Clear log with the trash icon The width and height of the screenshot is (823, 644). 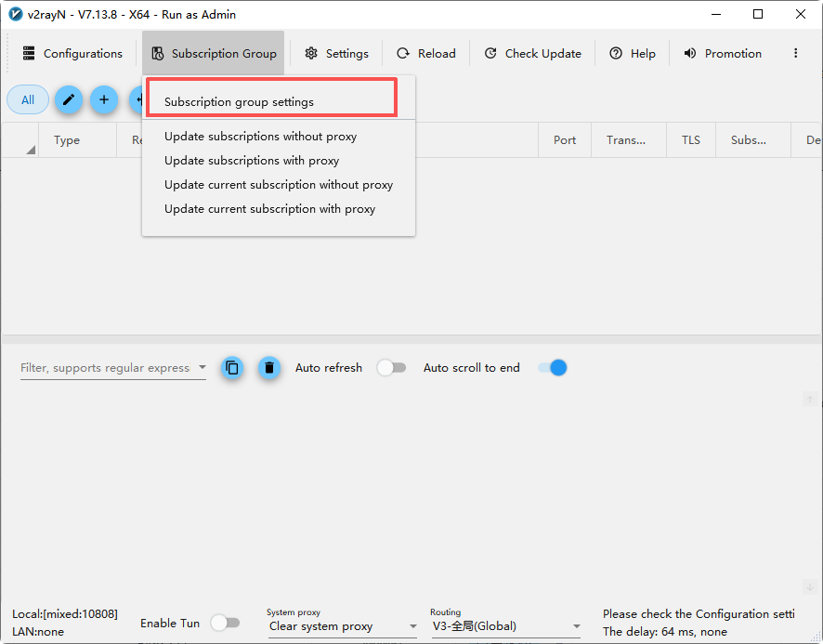coord(269,368)
